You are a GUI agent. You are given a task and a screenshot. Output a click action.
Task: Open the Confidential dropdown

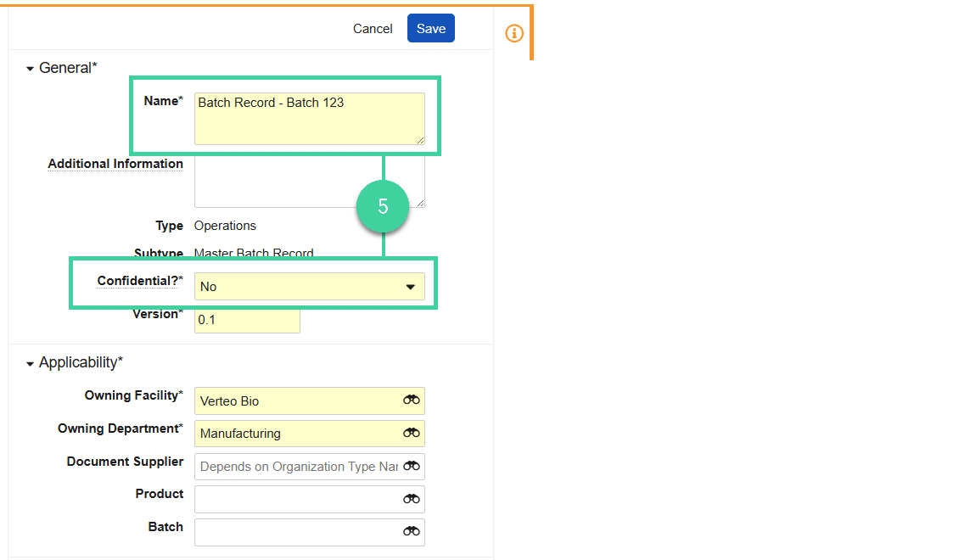tap(310, 286)
